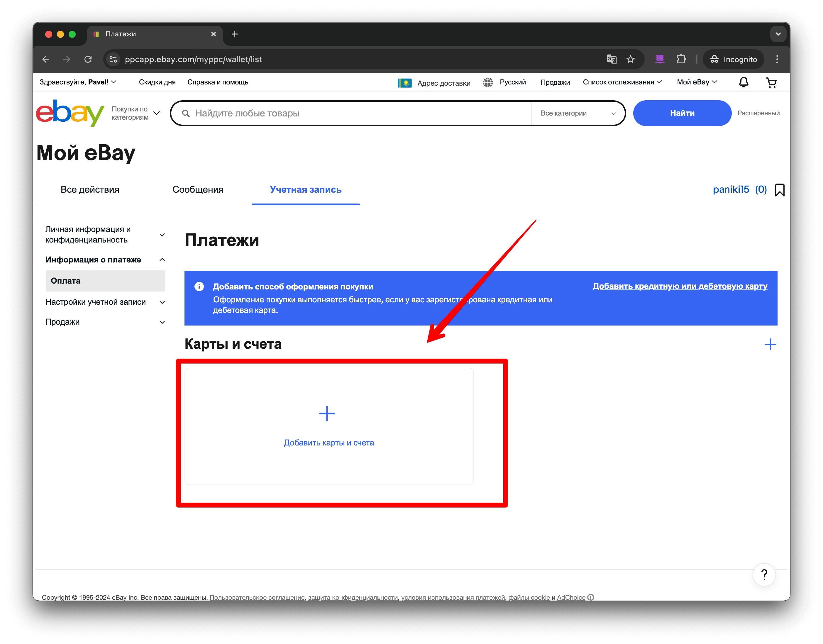Click the eBay logo

[x=70, y=113]
